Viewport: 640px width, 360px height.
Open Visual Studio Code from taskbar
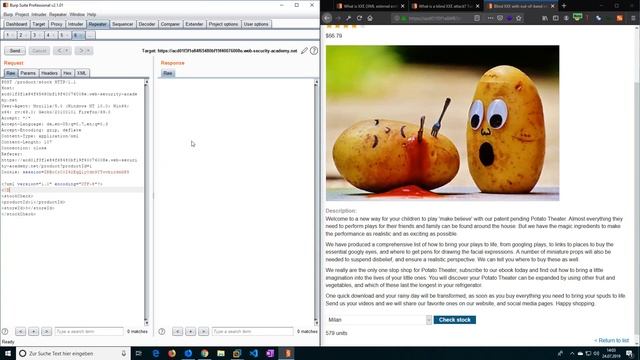tap(253, 353)
